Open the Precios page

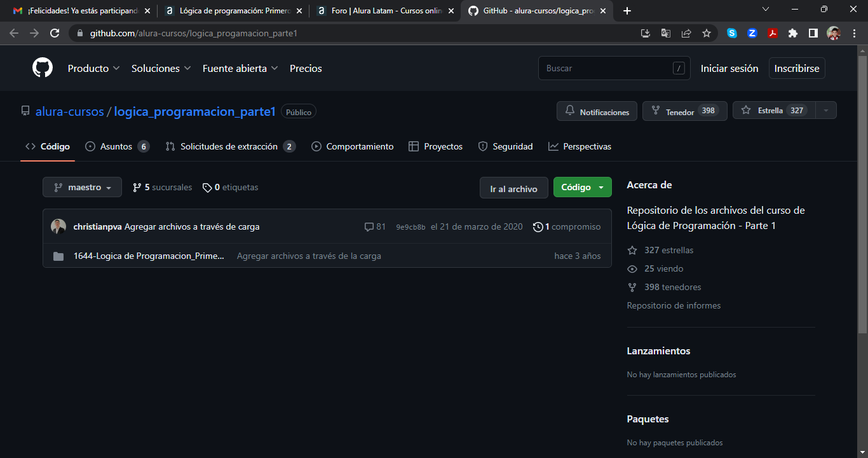(306, 68)
